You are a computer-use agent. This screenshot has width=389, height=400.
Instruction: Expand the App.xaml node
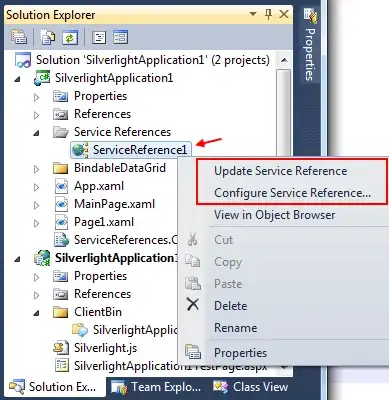[x=37, y=187]
